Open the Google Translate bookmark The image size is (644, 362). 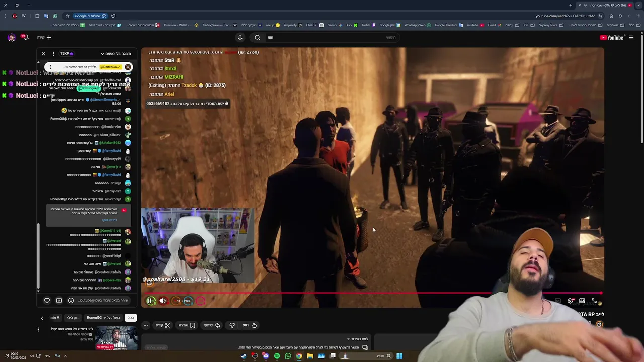coord(448,25)
